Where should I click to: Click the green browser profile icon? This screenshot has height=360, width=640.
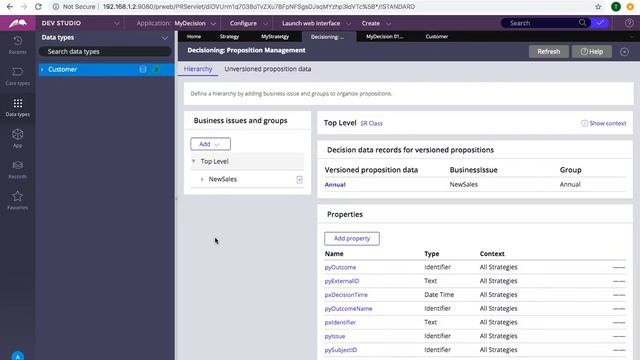click(x=616, y=7)
